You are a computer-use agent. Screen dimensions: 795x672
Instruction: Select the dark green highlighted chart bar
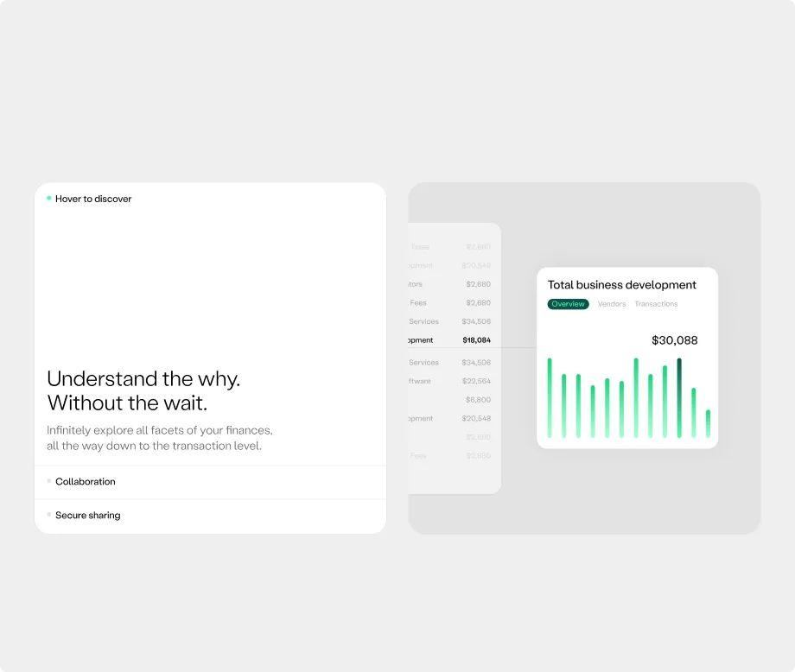(679, 397)
